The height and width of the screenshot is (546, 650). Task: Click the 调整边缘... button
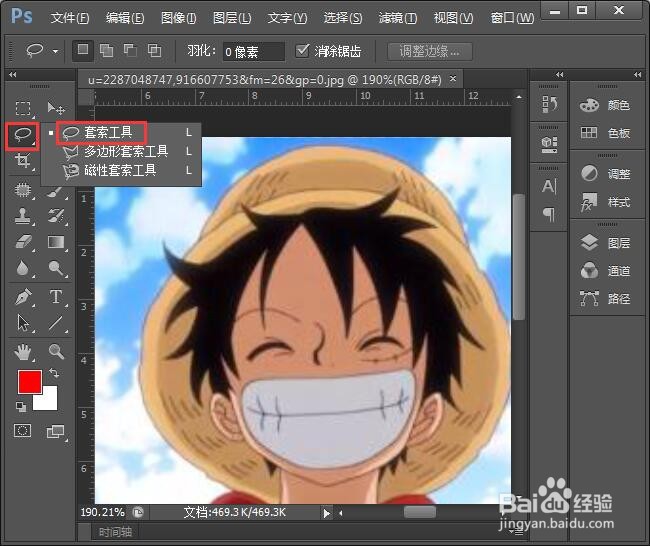[x=429, y=51]
